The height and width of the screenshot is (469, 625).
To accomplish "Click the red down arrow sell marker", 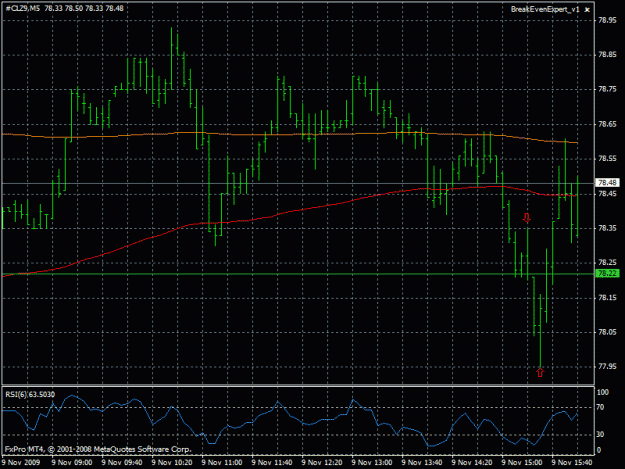I will pyautogui.click(x=527, y=218).
